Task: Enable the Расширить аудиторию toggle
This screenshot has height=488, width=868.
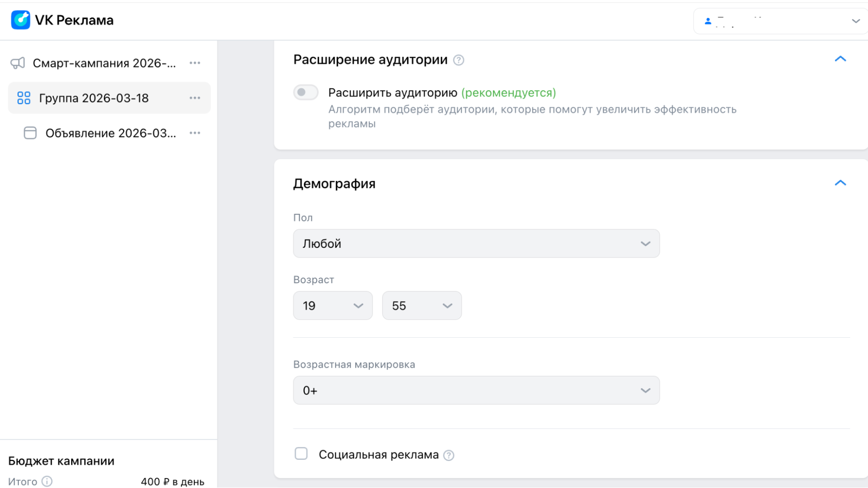Action: (x=306, y=92)
